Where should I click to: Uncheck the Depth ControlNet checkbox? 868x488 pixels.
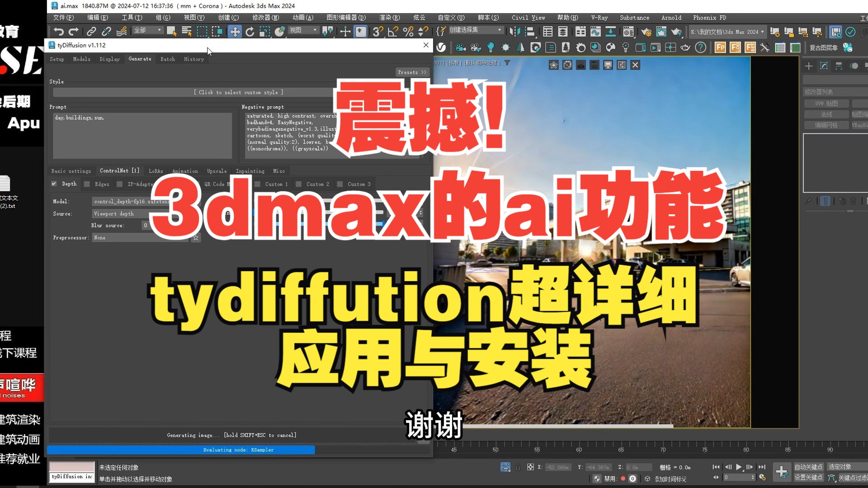pos(54,184)
